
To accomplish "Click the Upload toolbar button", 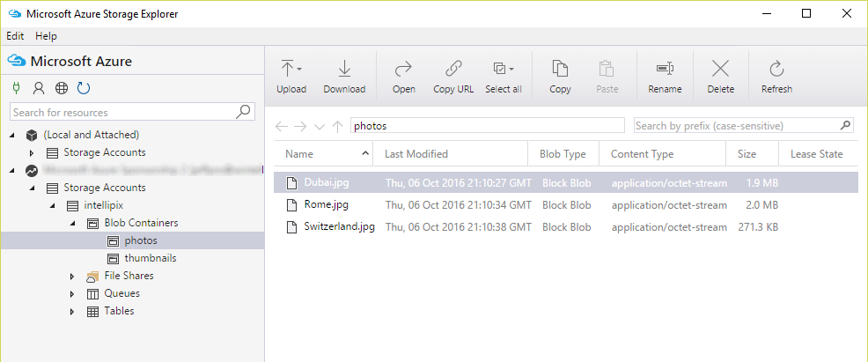I will [x=291, y=77].
